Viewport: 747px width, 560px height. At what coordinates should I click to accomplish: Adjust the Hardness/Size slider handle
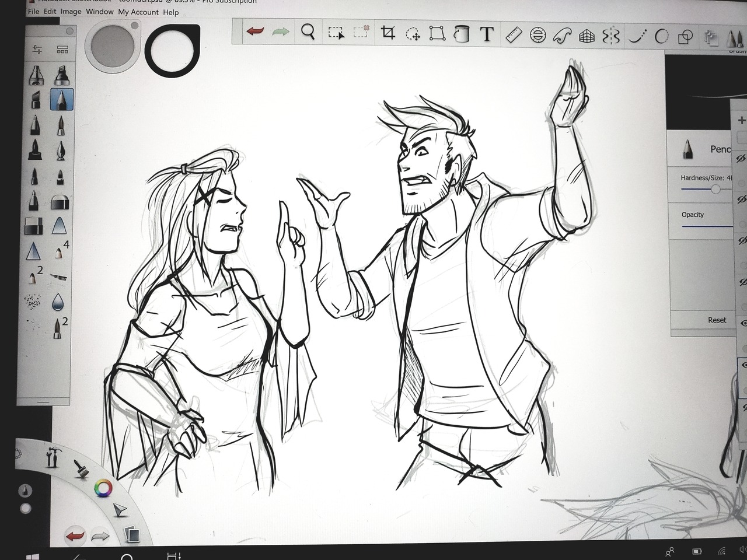(715, 190)
